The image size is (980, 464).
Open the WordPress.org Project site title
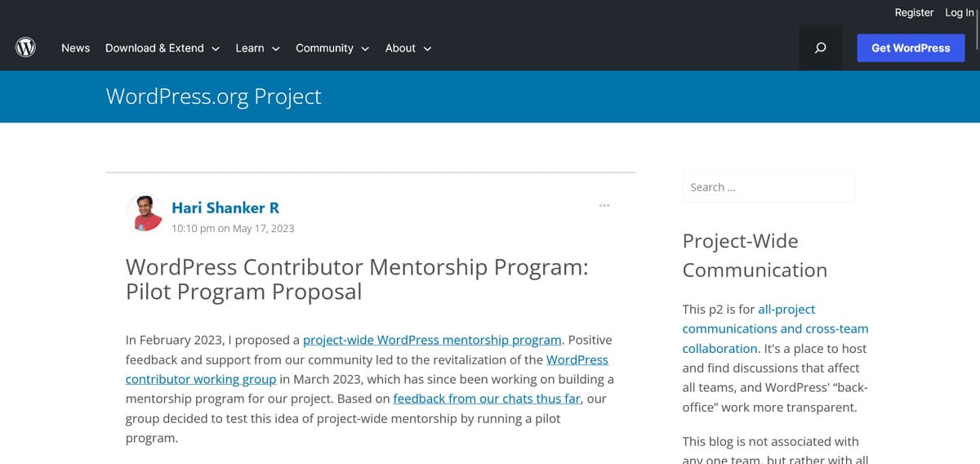pos(213,96)
